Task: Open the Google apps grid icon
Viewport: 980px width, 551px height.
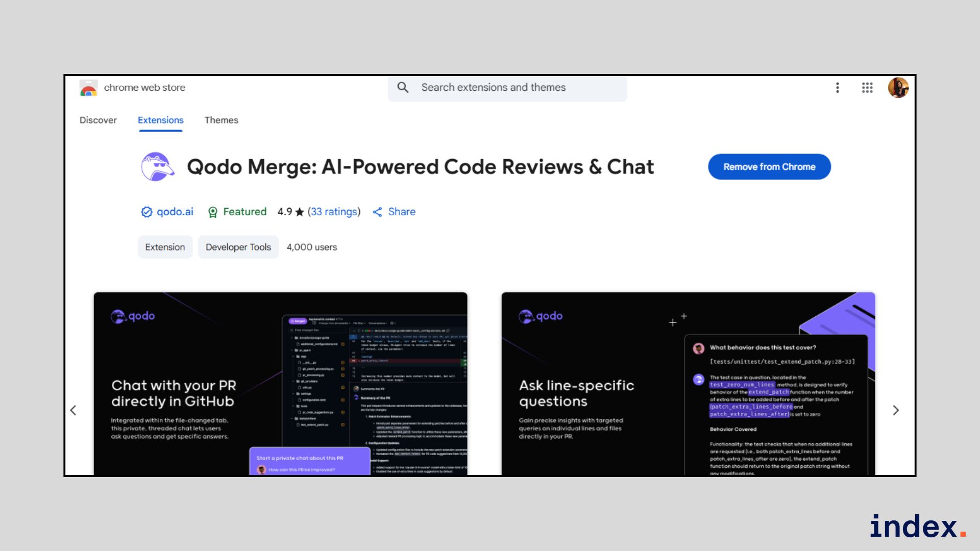Action: (x=867, y=88)
